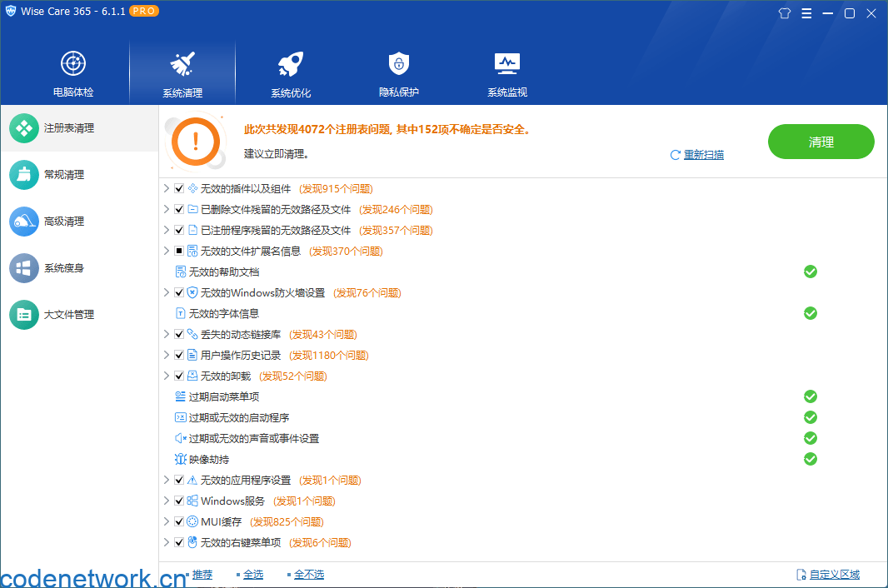Viewport: 888px width, 588px height.
Task: Uncheck 无效的插件以及组件 item
Action: click(178, 188)
